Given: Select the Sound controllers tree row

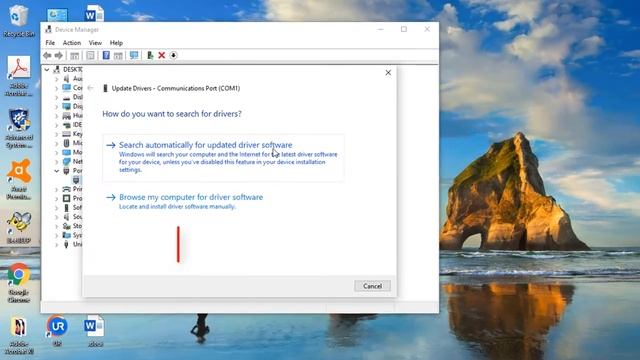Looking at the screenshot, I should click(x=72, y=217).
